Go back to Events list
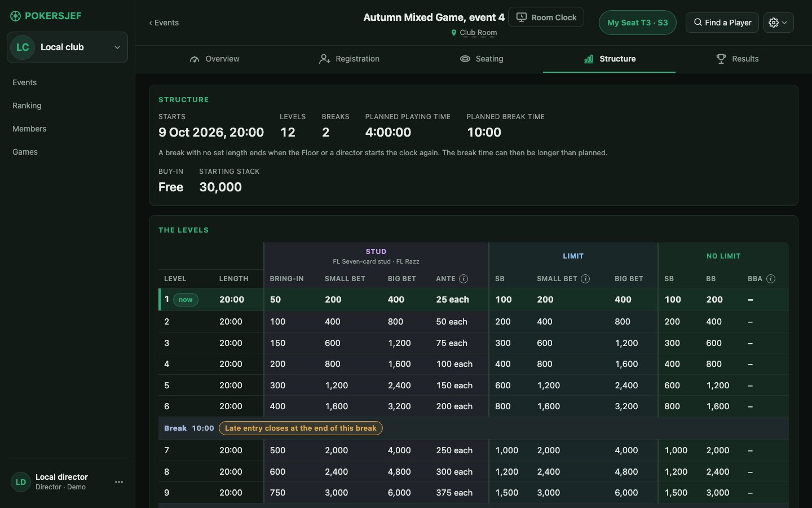The image size is (812, 508). click(x=164, y=23)
